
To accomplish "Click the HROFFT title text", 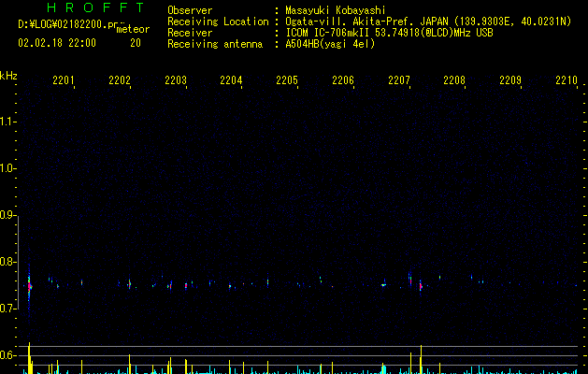I will coord(96,7).
